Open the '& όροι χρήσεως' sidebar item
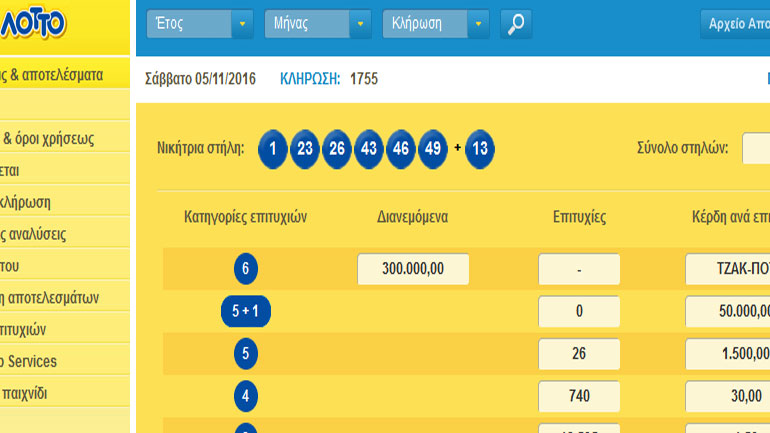770x433 pixels. [65, 138]
